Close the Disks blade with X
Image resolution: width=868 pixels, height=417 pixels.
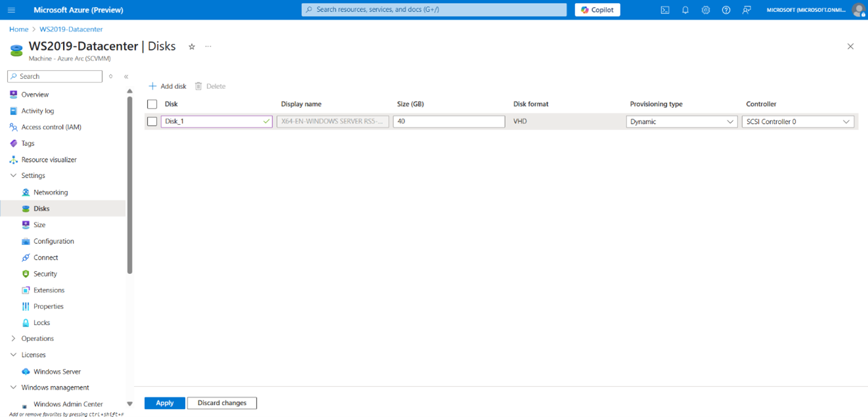coord(850,47)
